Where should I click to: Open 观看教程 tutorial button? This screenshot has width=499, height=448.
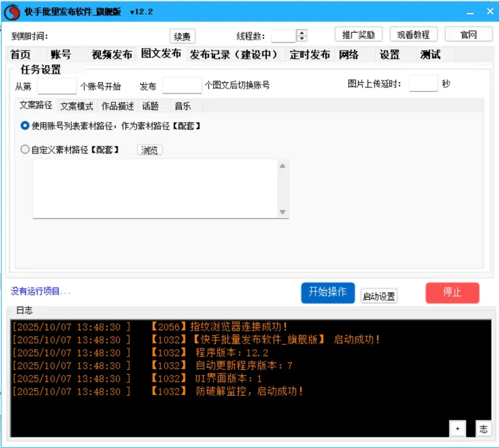click(413, 35)
